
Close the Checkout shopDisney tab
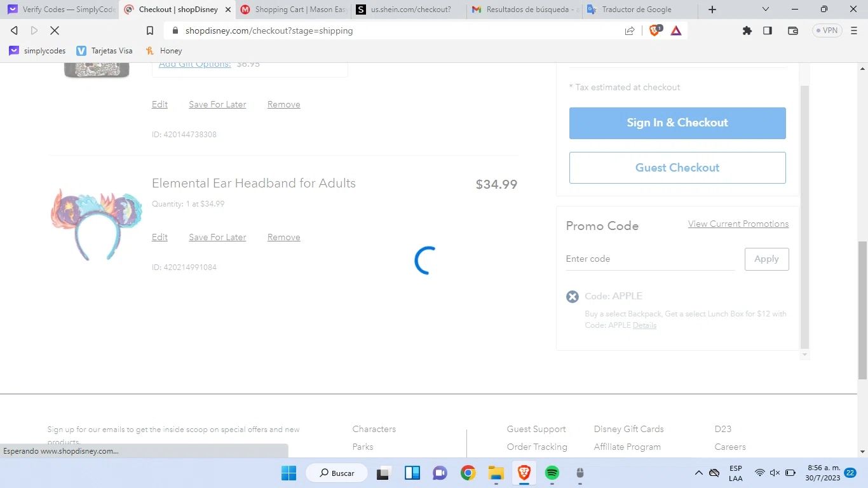228,10
